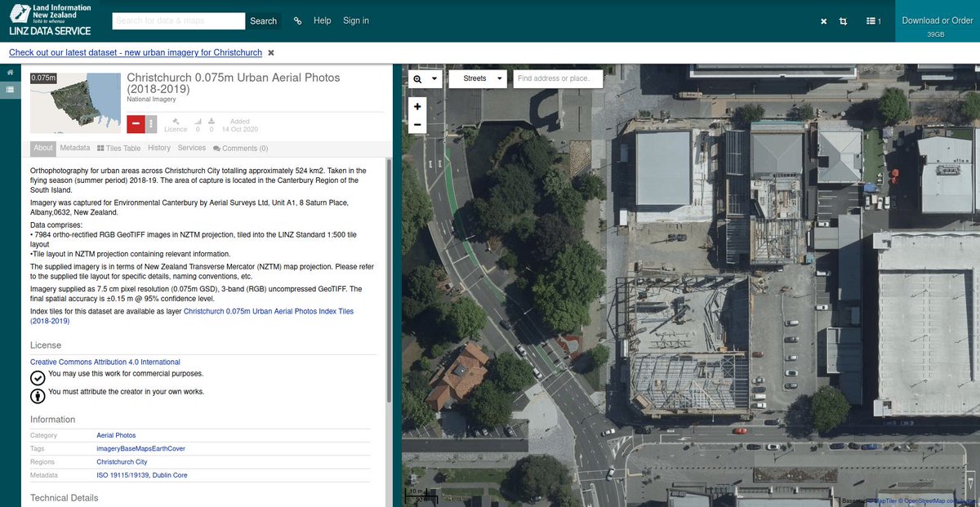
Task: Dismiss the announcement banner
Action: tap(271, 52)
